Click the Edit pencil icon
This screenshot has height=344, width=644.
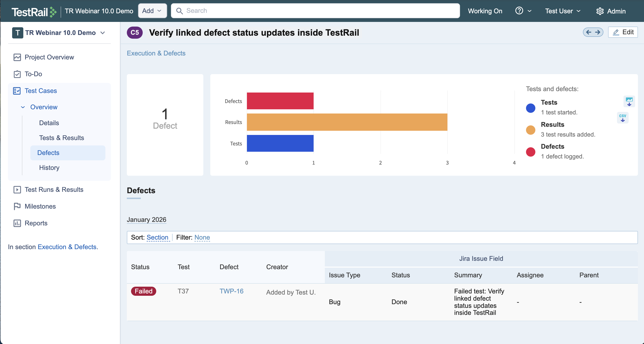pyautogui.click(x=616, y=32)
